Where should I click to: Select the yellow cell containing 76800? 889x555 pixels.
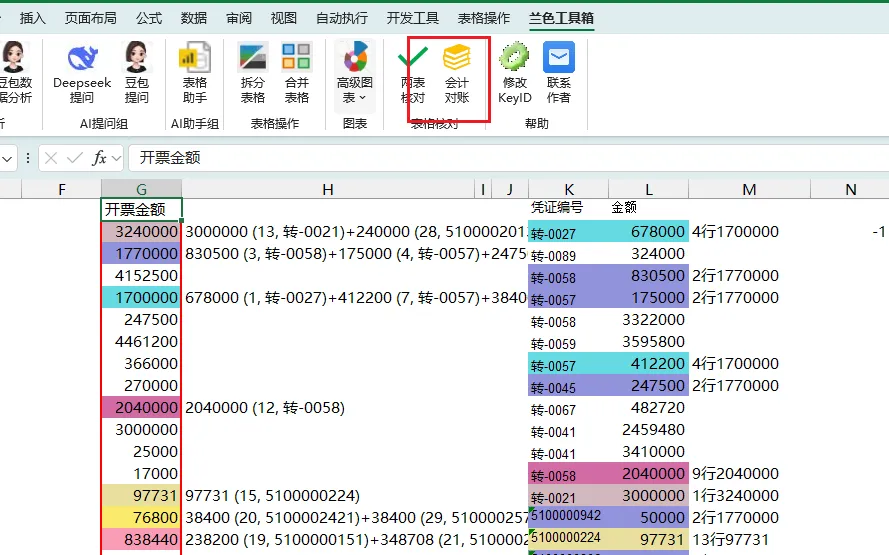pyautogui.click(x=141, y=518)
